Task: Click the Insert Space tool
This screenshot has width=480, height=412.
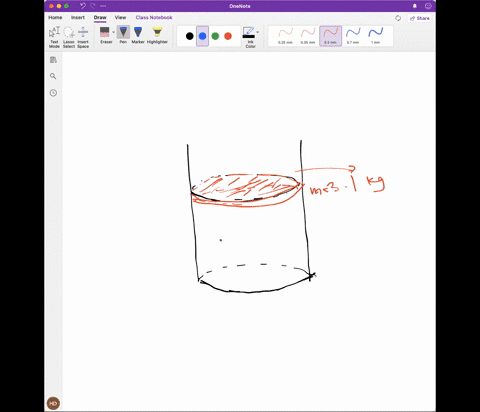Action: point(83,37)
